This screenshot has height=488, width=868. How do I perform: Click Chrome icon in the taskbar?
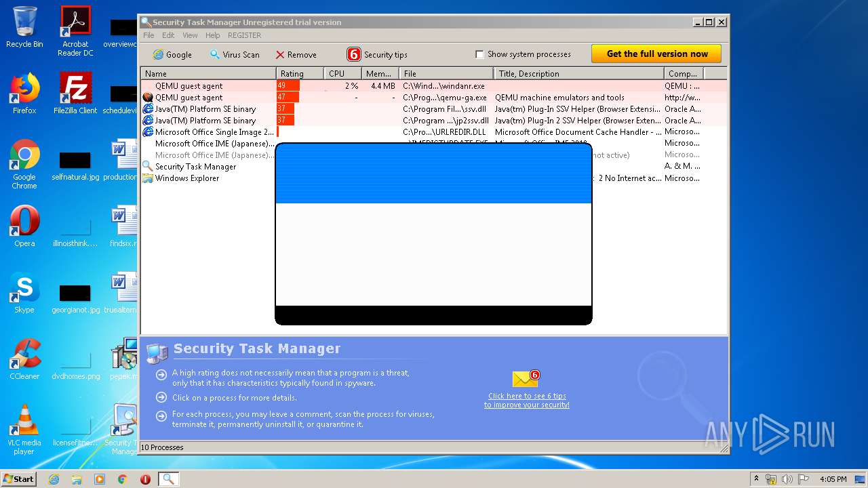pos(123,479)
